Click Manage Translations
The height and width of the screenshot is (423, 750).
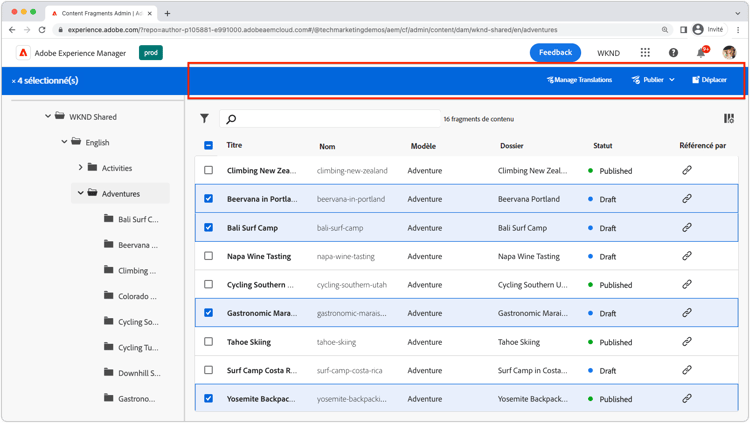tap(579, 80)
